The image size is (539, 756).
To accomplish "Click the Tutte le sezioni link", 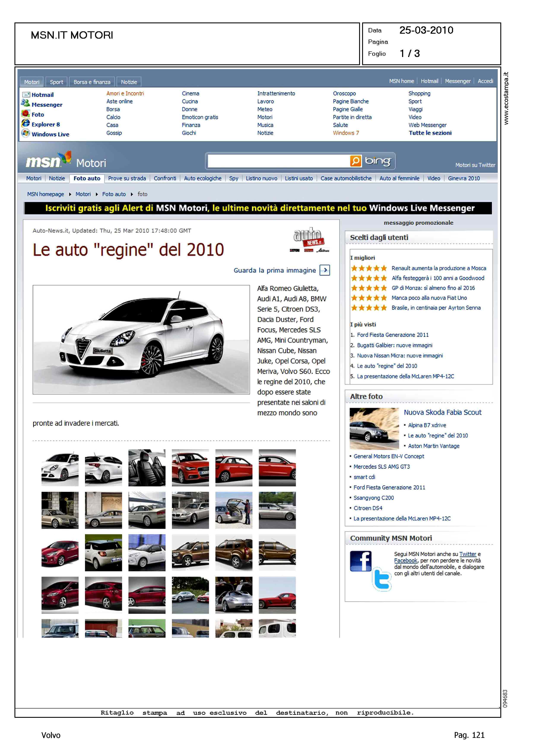I will click(x=430, y=133).
